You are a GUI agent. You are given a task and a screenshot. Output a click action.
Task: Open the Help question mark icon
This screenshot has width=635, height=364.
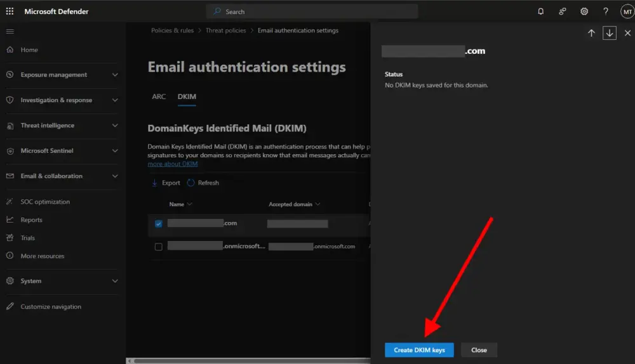(606, 11)
